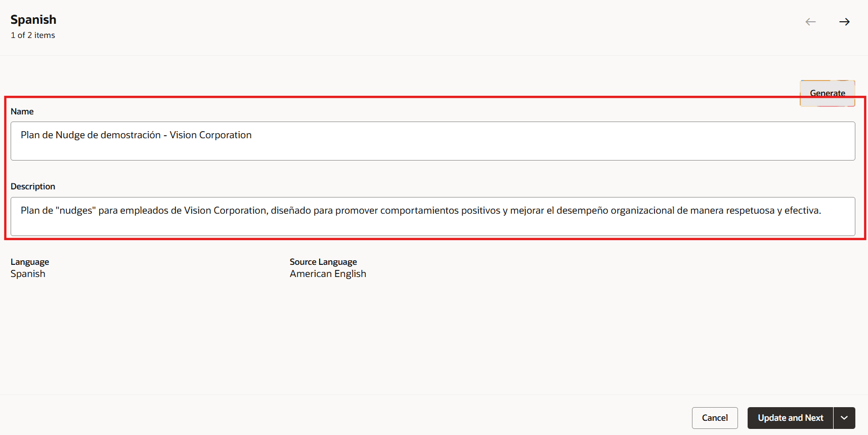Go to the previous item arrow
868x435 pixels.
[811, 22]
